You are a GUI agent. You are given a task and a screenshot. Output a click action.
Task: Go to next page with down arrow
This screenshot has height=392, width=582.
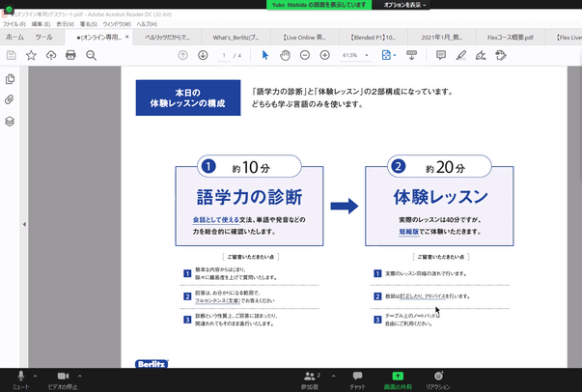point(203,55)
